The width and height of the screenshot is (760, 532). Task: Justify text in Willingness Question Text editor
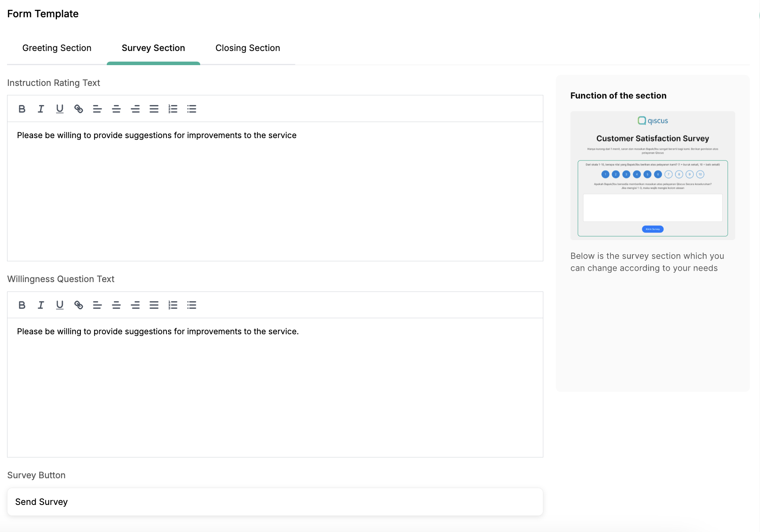154,305
